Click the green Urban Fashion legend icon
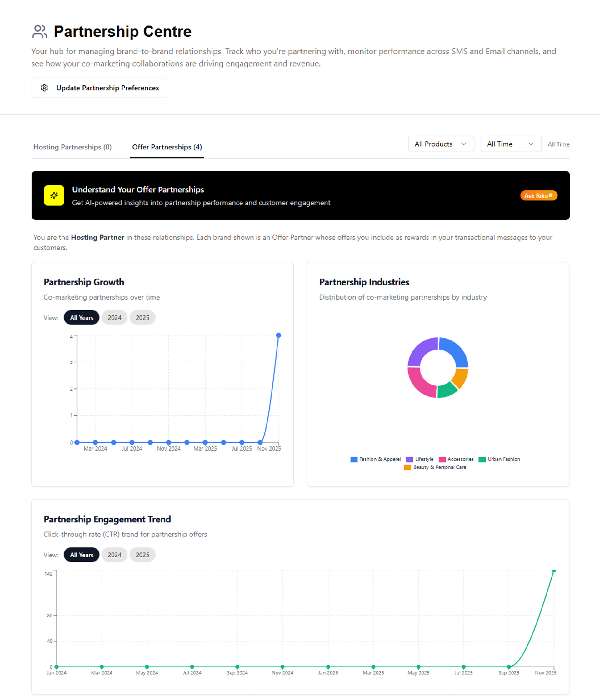 pyautogui.click(x=482, y=460)
